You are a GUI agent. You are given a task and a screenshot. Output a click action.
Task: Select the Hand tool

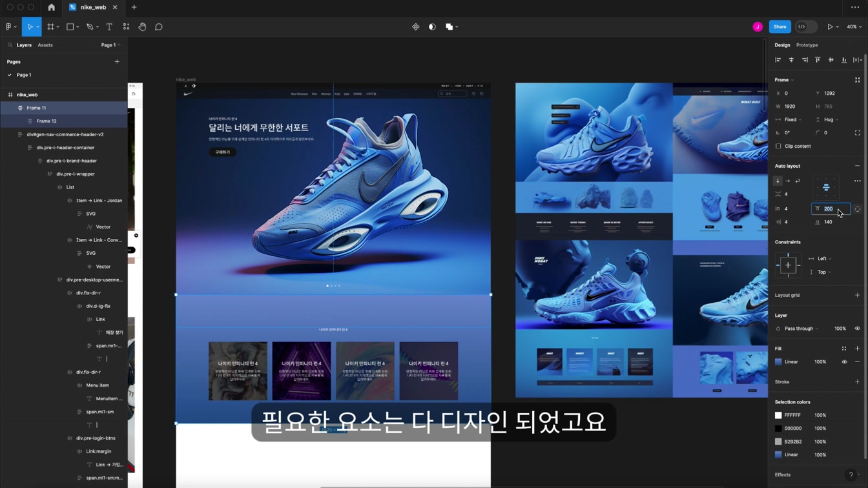(x=142, y=27)
